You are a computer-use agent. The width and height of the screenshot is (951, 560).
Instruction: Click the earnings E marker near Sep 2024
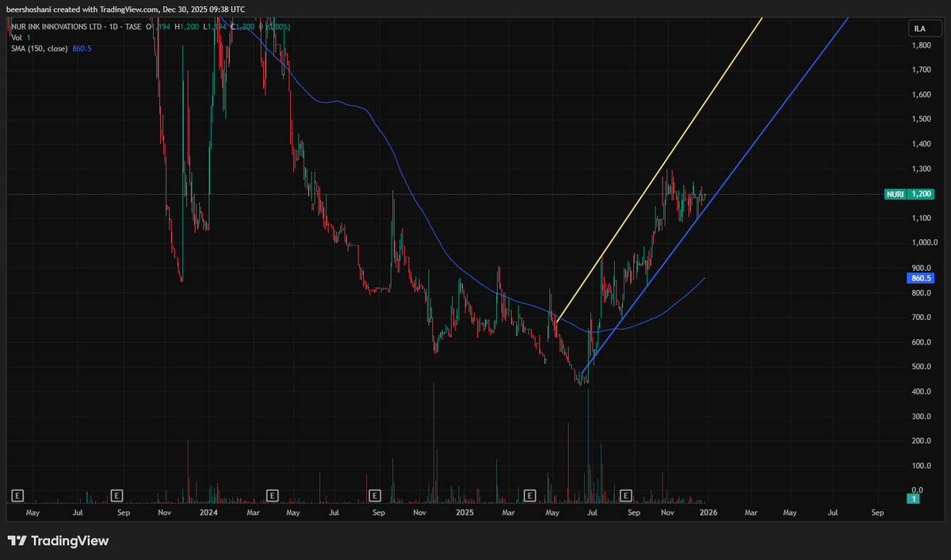pos(376,496)
